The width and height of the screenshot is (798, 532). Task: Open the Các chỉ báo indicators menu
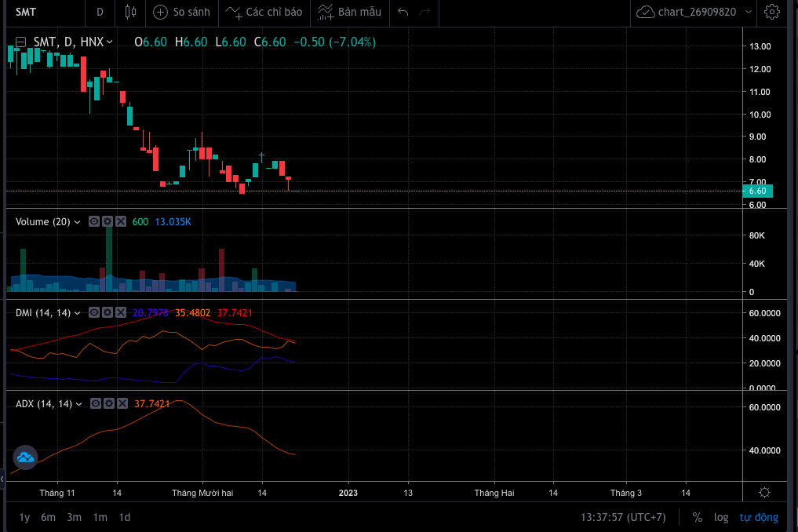[264, 12]
